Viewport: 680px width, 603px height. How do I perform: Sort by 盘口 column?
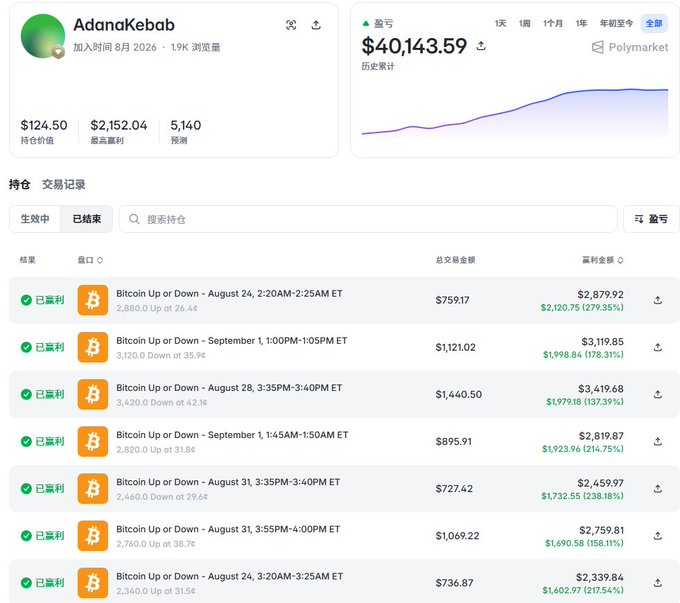coord(90,260)
